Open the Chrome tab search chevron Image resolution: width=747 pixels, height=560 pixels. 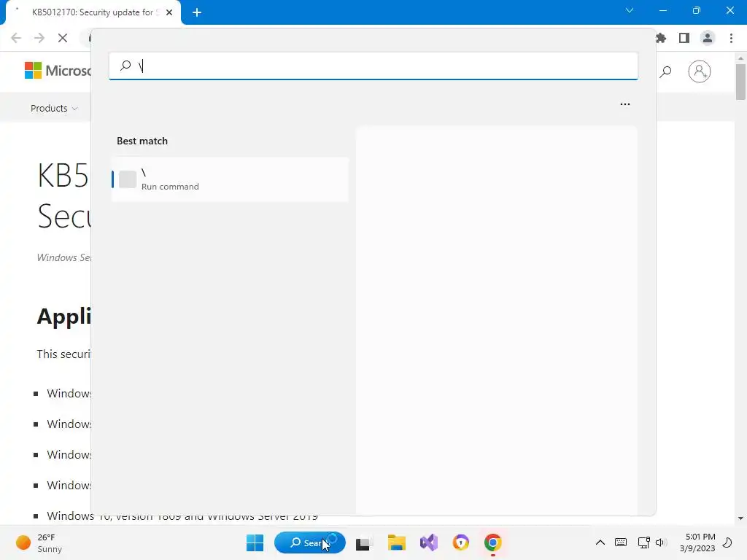(x=630, y=10)
